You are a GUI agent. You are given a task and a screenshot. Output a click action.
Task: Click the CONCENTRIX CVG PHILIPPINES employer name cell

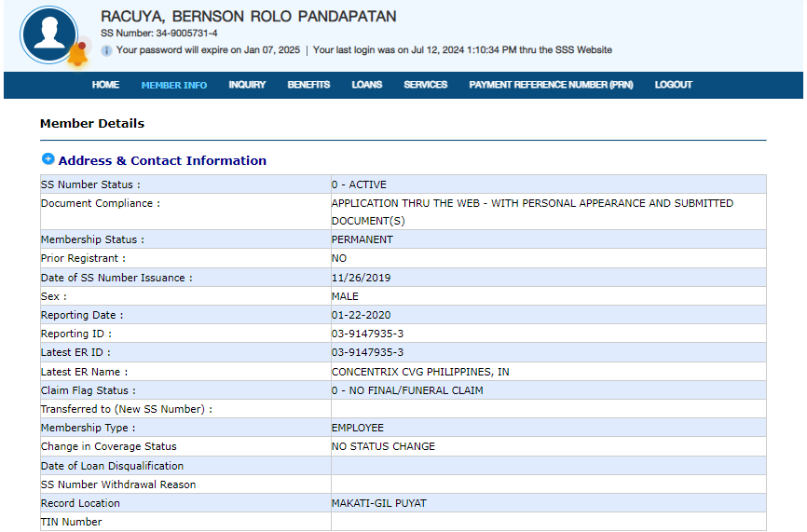pyautogui.click(x=420, y=372)
